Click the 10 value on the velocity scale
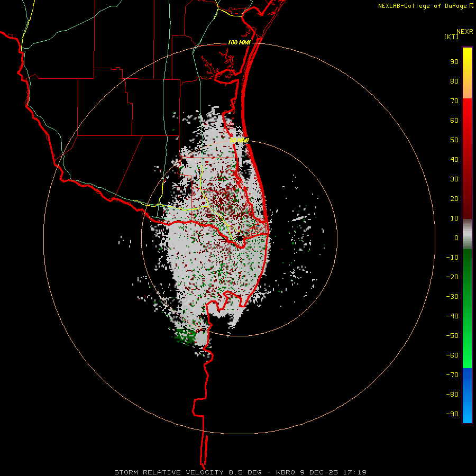Screen dimensions: 476x476 pyautogui.click(x=454, y=218)
